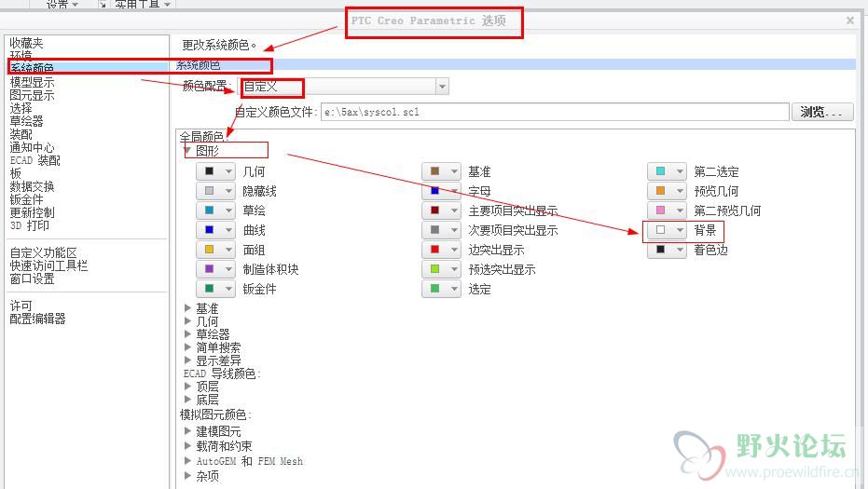Open the 数据交换 options category
The width and height of the screenshot is (868, 489).
pos(32,186)
